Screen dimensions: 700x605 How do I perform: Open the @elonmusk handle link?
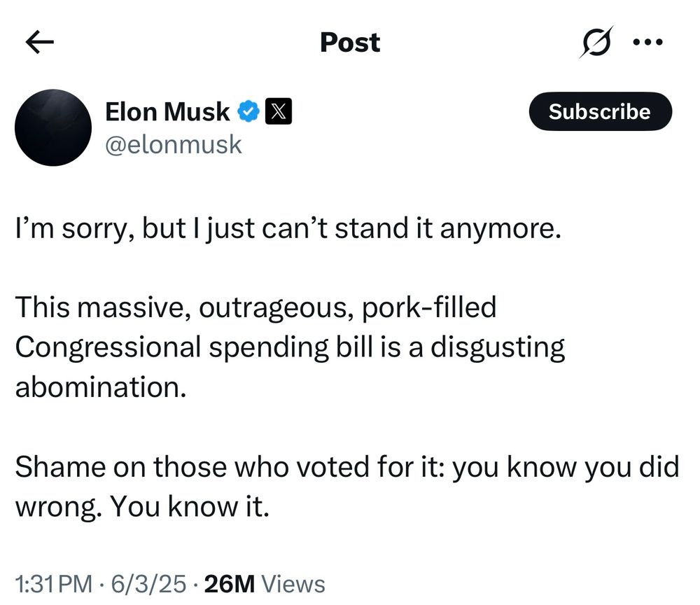click(172, 144)
